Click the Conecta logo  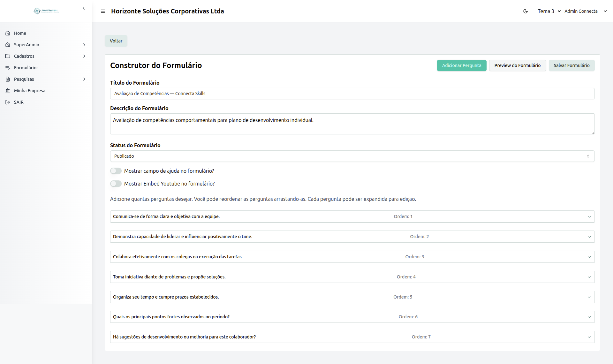point(46,11)
